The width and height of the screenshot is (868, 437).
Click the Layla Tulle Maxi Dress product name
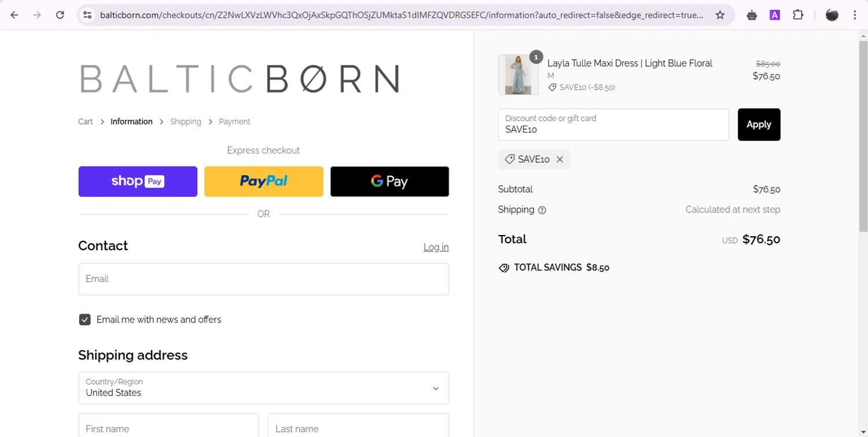coord(630,63)
